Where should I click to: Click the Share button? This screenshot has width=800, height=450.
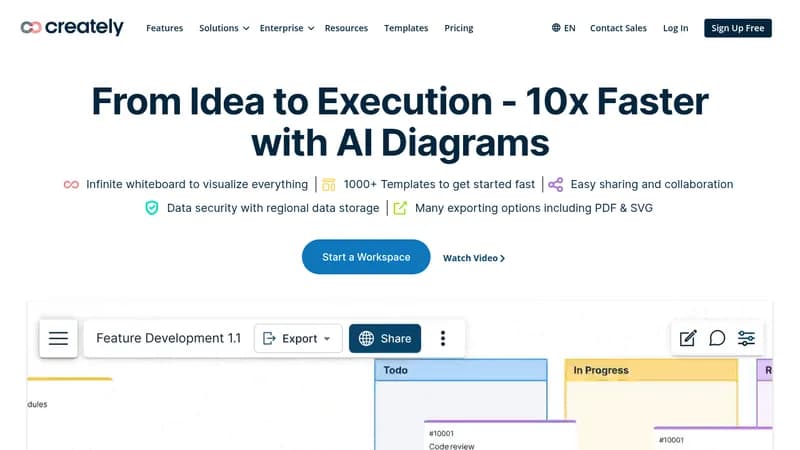(x=385, y=338)
